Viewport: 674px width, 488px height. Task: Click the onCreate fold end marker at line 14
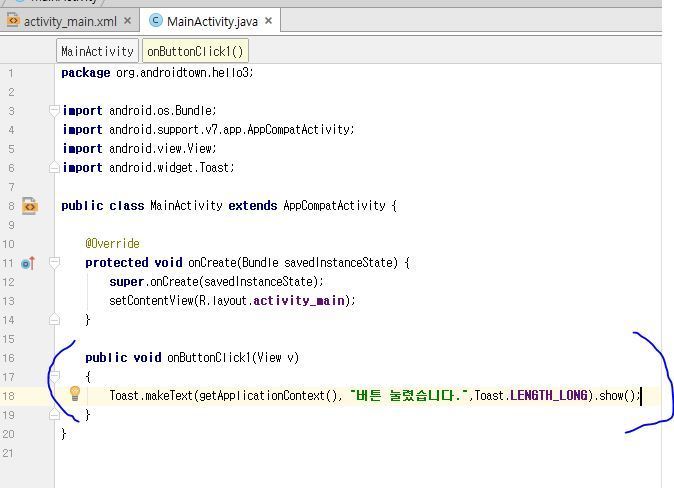tap(54, 319)
